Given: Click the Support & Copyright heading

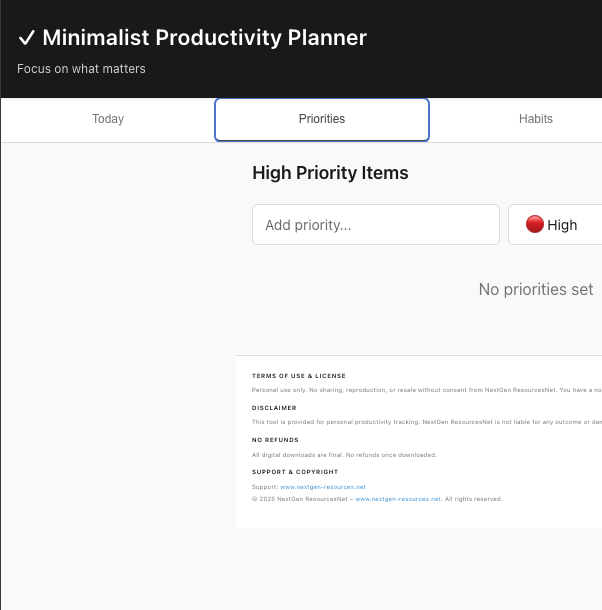Looking at the screenshot, I should (x=295, y=472).
